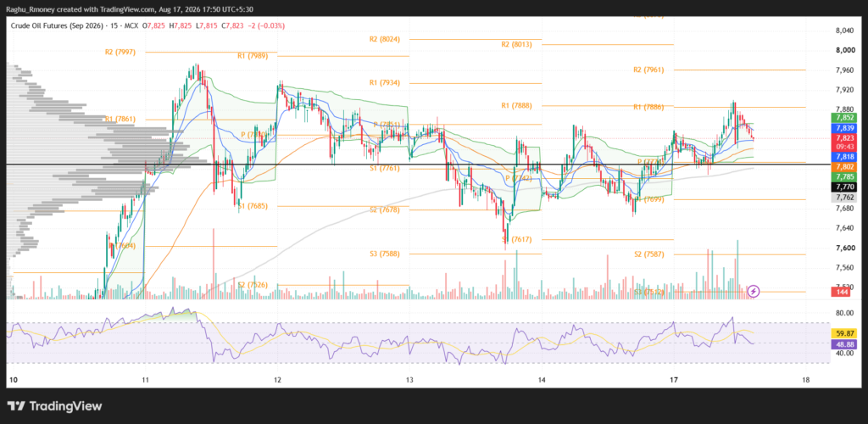Click the 7,920 price axis label
Viewport: 868px width, 424px height.
pyautogui.click(x=844, y=90)
